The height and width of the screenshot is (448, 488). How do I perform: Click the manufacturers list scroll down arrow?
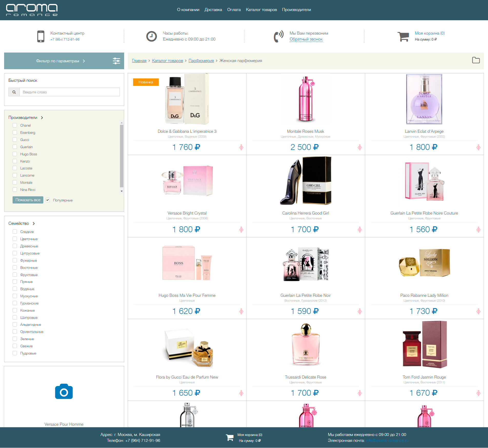coord(122,191)
